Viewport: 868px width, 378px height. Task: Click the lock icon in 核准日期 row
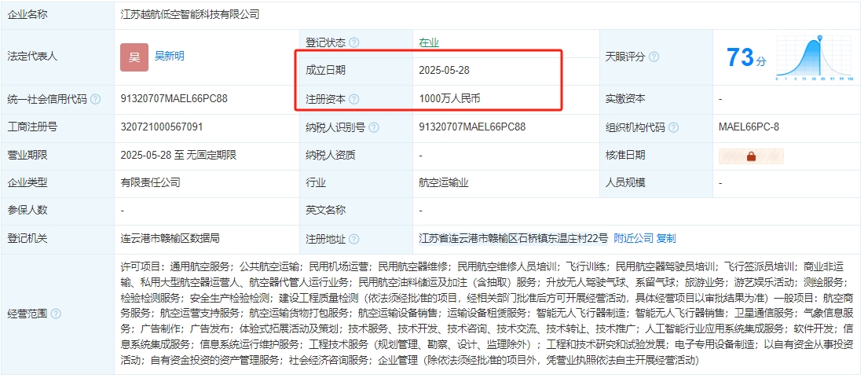click(751, 156)
